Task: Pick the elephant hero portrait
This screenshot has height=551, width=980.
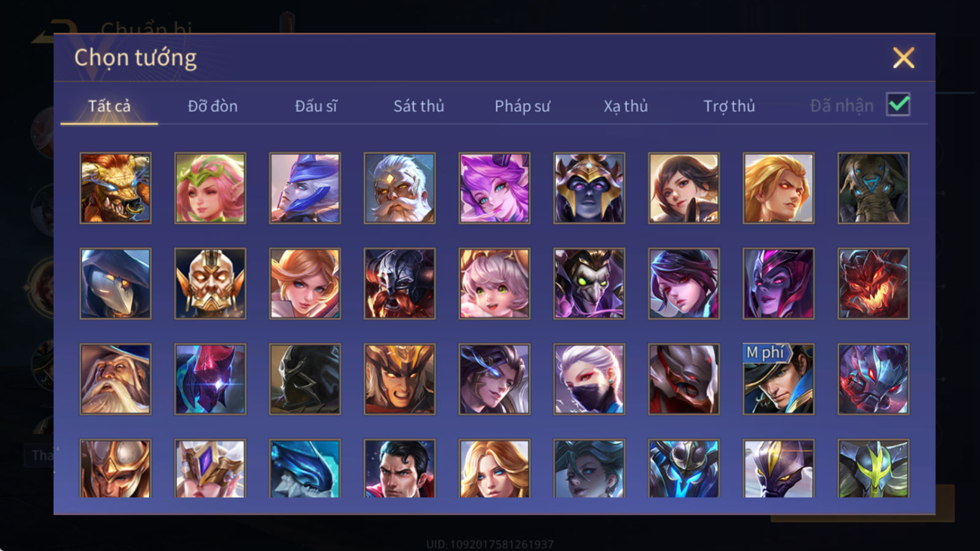Action: point(873,188)
